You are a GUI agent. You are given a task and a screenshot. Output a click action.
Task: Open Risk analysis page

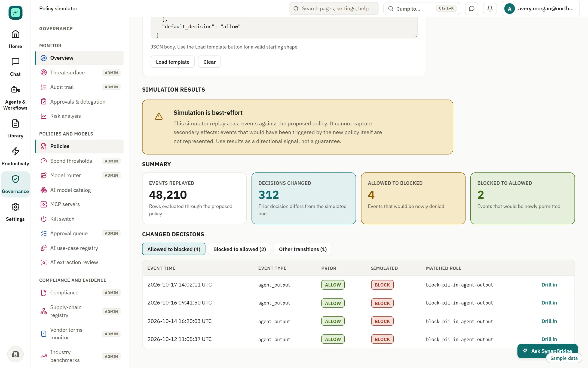(79, 116)
